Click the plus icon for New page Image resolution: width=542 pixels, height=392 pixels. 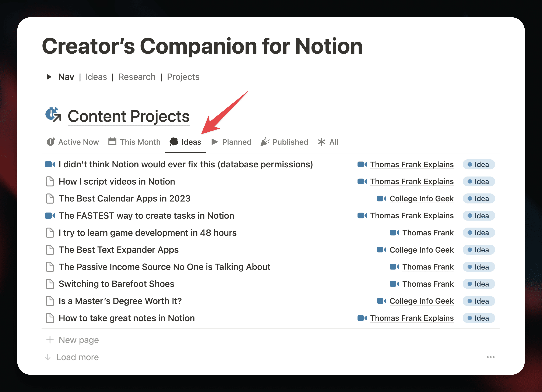click(x=50, y=340)
